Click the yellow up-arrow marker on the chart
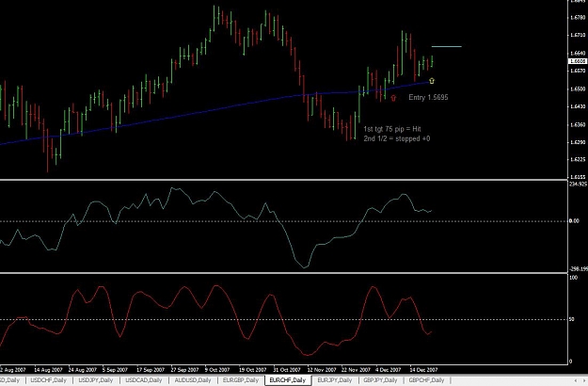The width and height of the screenshot is (588, 386). (432, 80)
